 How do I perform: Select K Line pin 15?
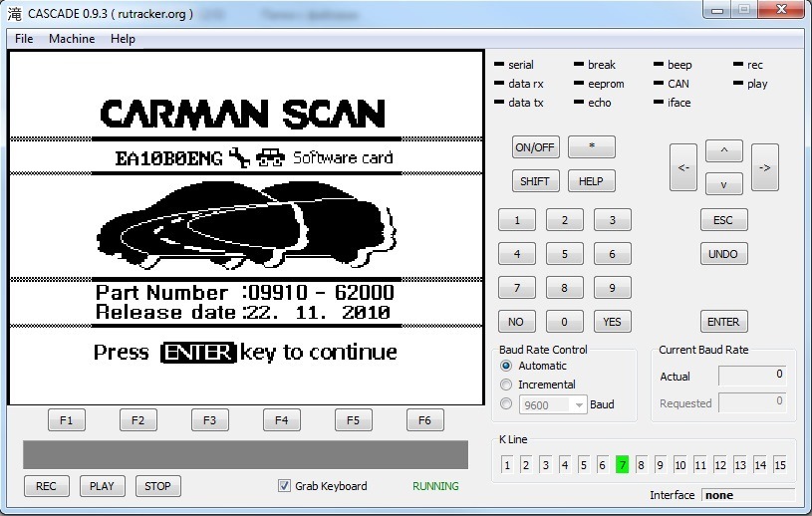[x=780, y=465]
